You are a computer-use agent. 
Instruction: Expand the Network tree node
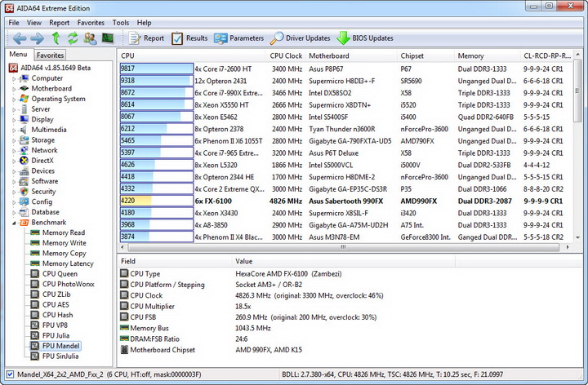click(x=14, y=151)
